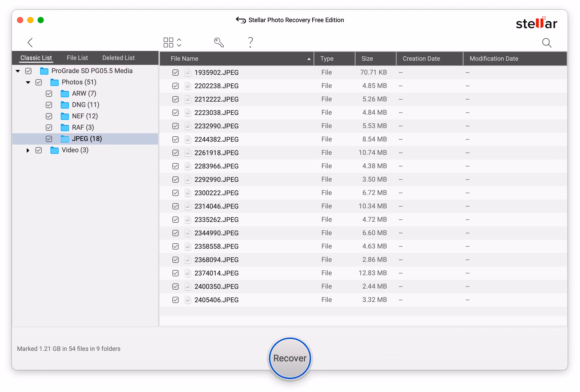Toggle the JPEG (18) checkbox
580x392 pixels.
49,139
